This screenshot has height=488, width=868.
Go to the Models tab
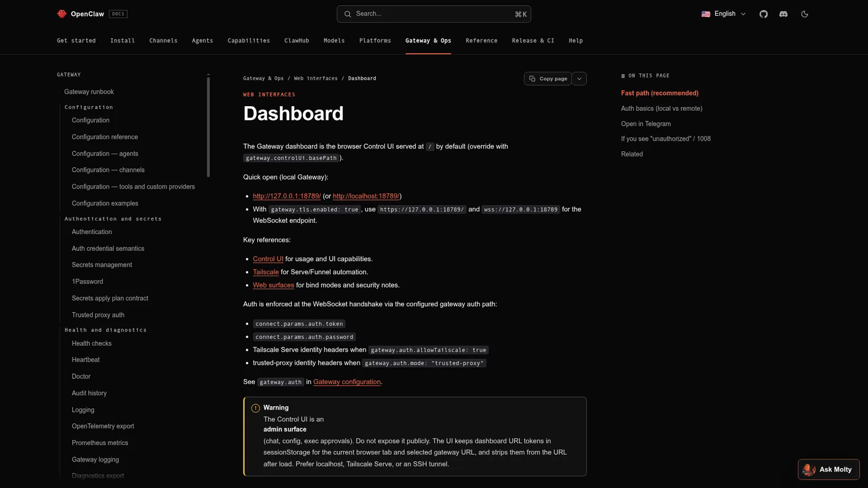coord(334,41)
